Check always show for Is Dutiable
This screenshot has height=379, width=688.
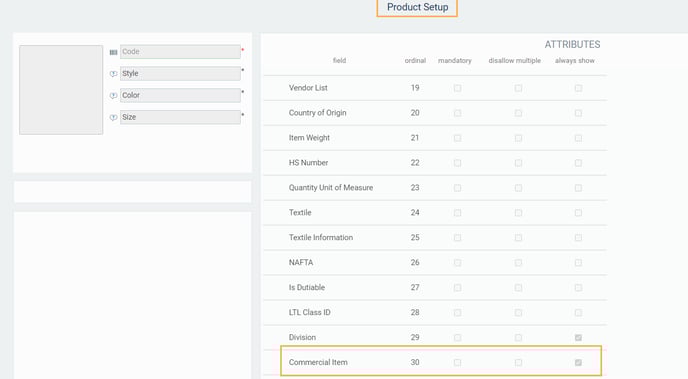(x=578, y=288)
